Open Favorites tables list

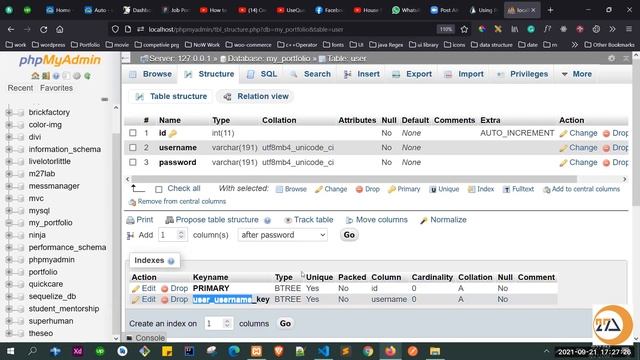coord(56,88)
